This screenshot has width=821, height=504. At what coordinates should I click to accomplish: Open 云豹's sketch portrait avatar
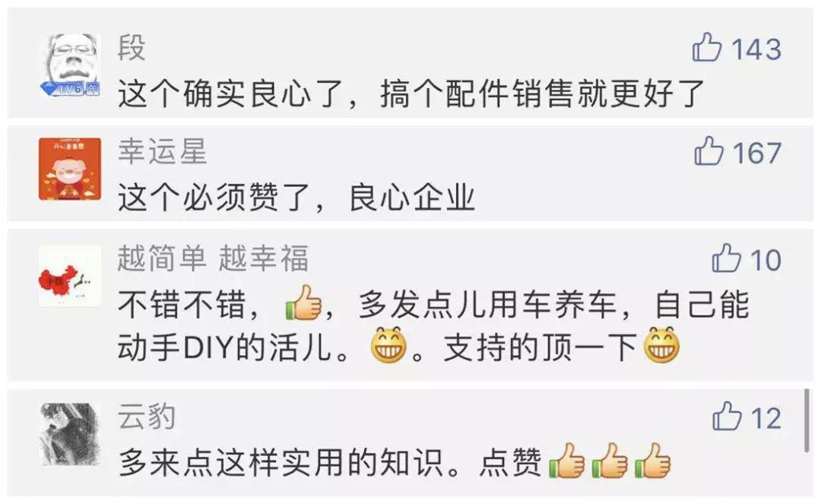click(70, 434)
